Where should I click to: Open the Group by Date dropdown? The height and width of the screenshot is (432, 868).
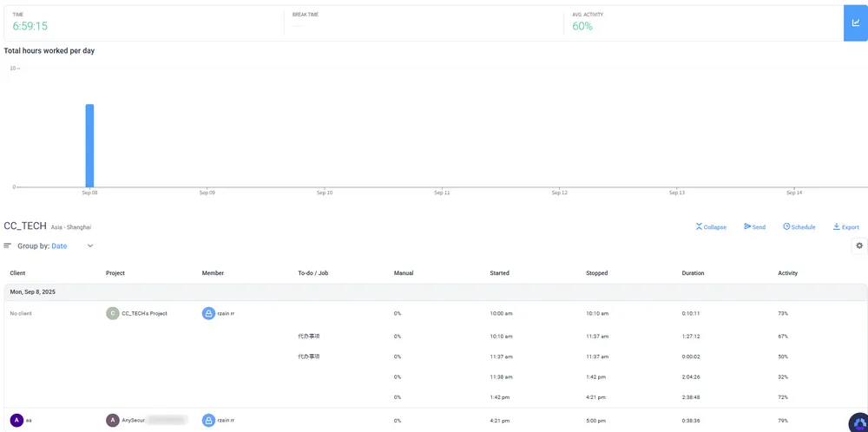[x=56, y=246]
